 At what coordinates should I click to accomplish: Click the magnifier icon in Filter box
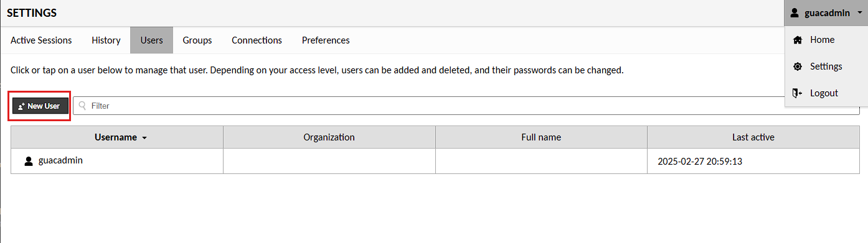coord(82,106)
